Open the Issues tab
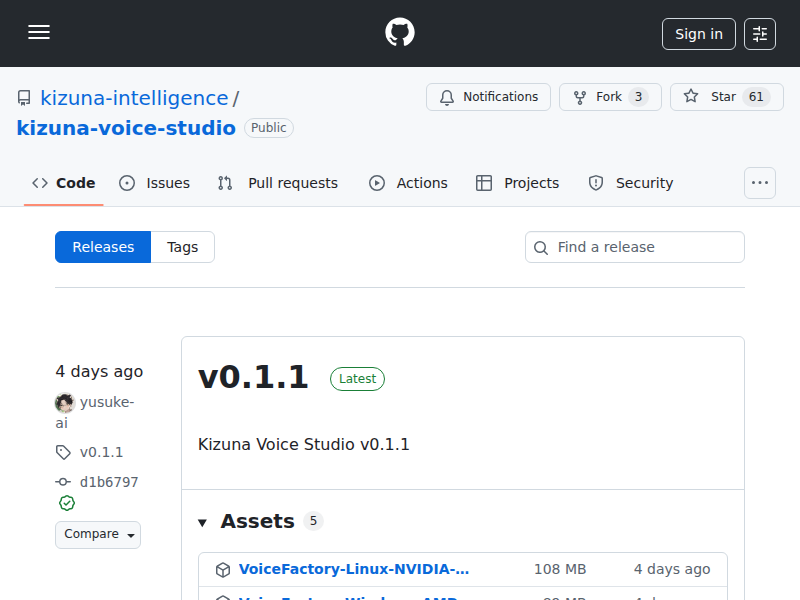Image resolution: width=800 pixels, height=600 pixels. pos(155,183)
